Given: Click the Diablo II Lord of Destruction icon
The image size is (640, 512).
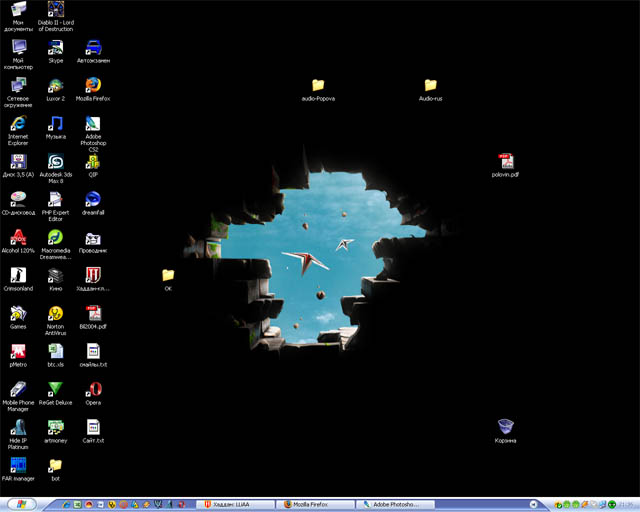Looking at the screenshot, I should [x=56, y=10].
